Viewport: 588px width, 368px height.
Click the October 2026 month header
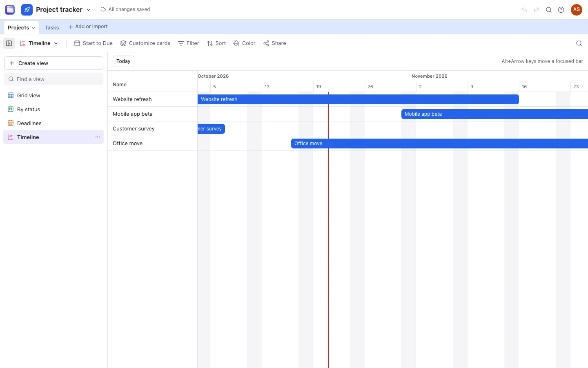(213, 76)
